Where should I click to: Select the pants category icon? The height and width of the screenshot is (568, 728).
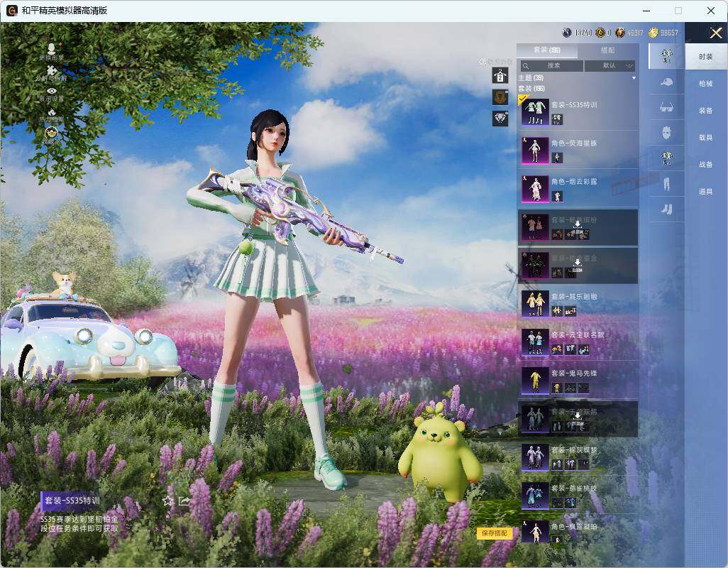(667, 184)
